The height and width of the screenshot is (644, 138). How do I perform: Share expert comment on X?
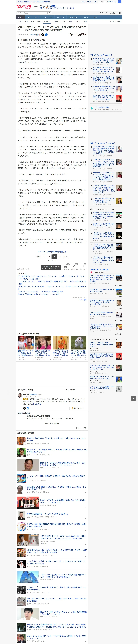click(25, 408)
